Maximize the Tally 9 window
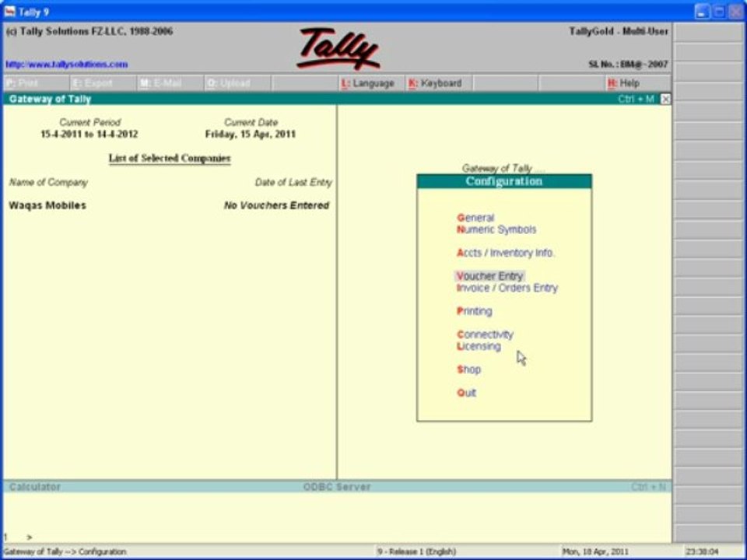Image resolution: width=747 pixels, height=560 pixels. [719, 12]
